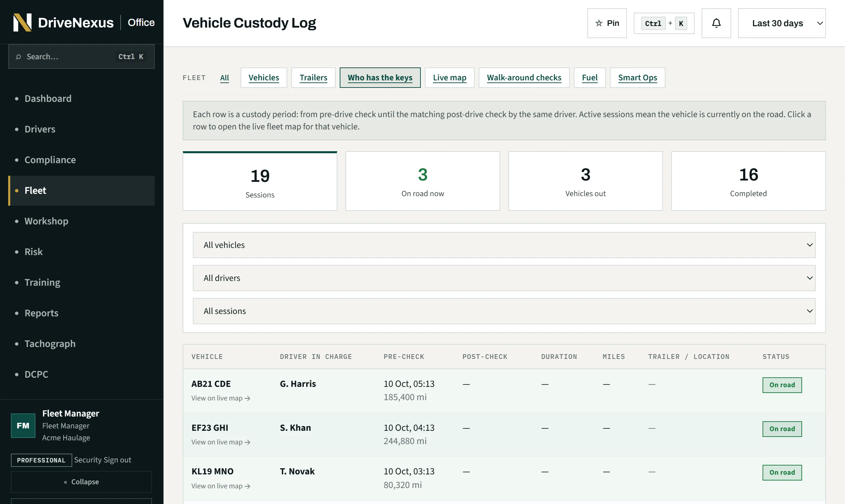The height and width of the screenshot is (504, 845).
Task: Click the On road badge for G. Harris
Action: (782, 385)
